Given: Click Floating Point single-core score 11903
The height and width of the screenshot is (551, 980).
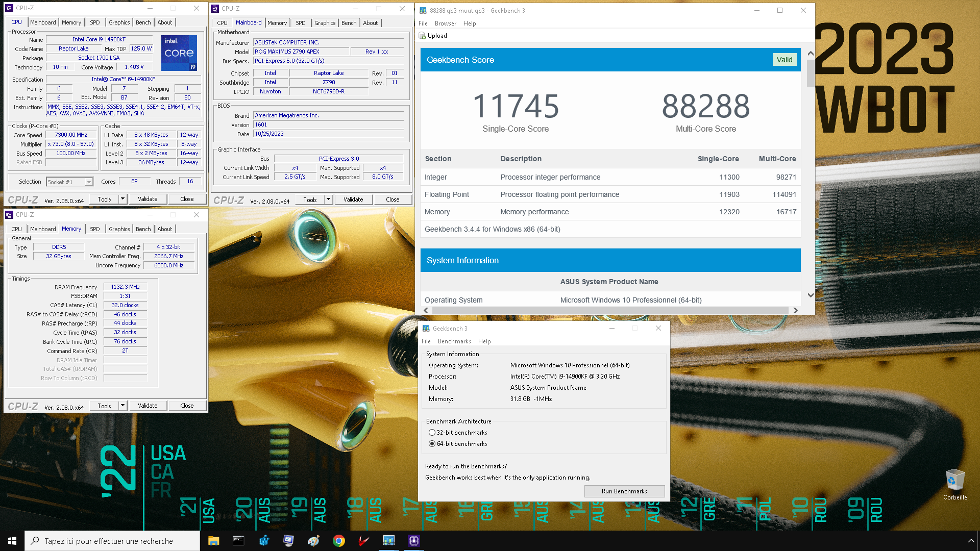Looking at the screenshot, I should point(729,194).
